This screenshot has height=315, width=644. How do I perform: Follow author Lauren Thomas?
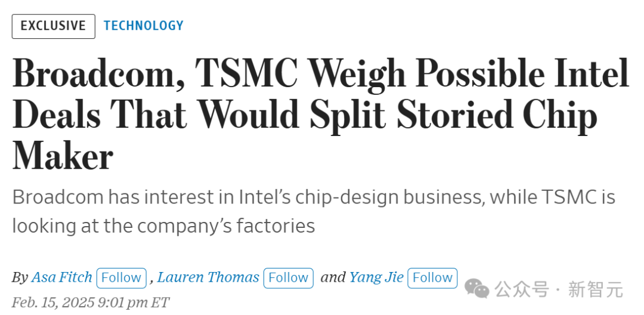(x=289, y=278)
